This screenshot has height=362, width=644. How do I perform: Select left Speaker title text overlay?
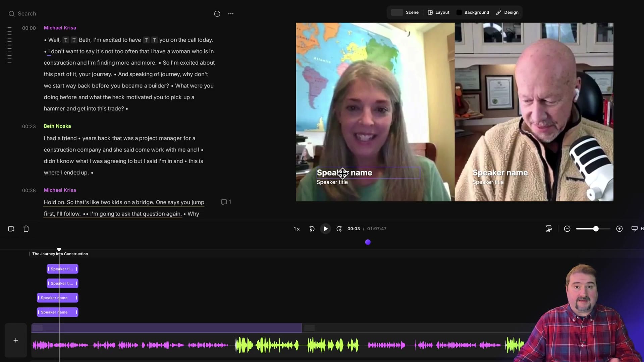(332, 182)
